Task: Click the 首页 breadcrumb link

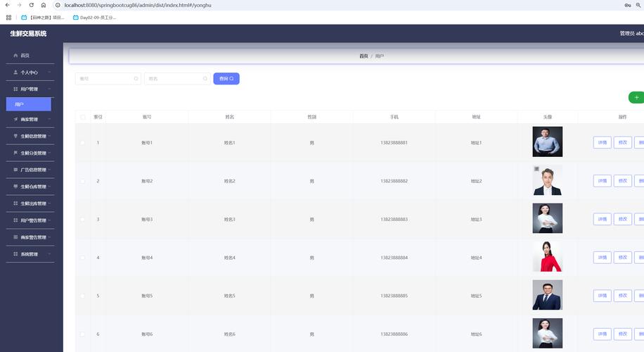Action: (x=363, y=56)
